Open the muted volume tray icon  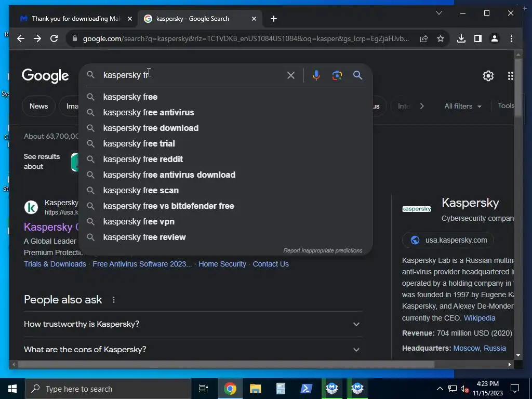[464, 389]
